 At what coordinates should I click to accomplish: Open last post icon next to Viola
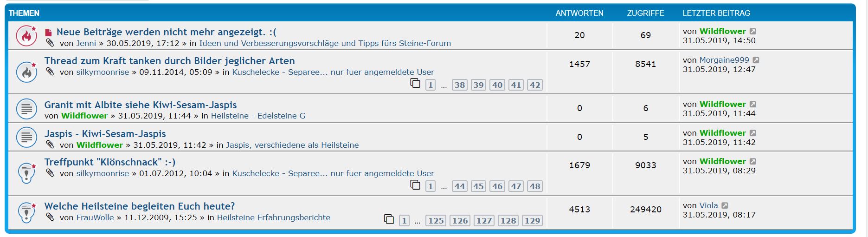point(725,205)
